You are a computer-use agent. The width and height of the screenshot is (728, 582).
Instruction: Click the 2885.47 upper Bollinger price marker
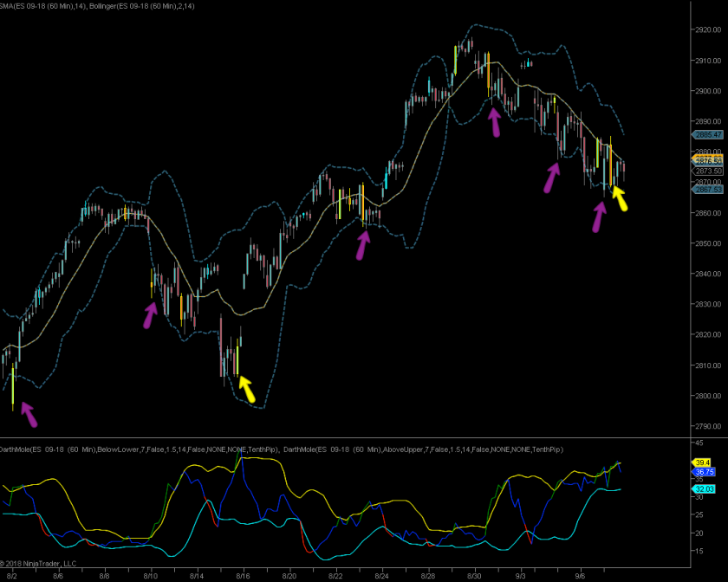[x=709, y=135]
